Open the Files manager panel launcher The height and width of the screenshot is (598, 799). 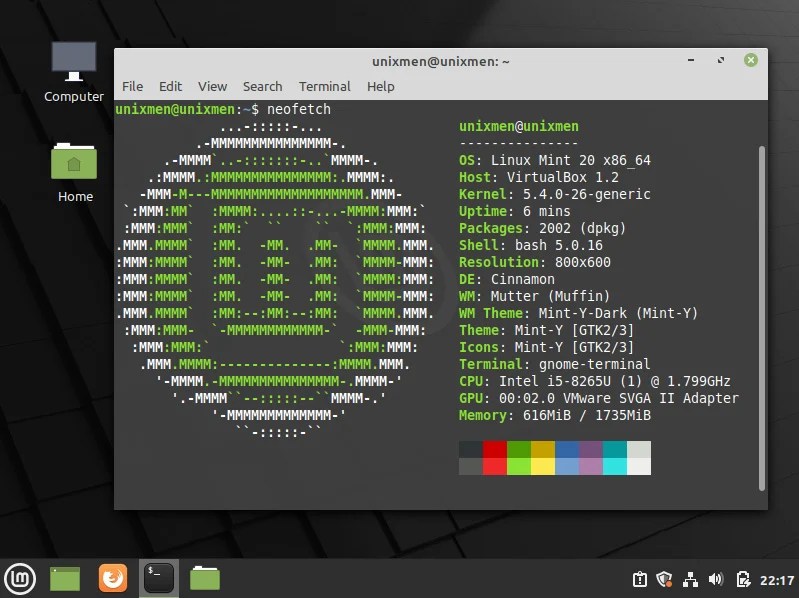[205, 578]
